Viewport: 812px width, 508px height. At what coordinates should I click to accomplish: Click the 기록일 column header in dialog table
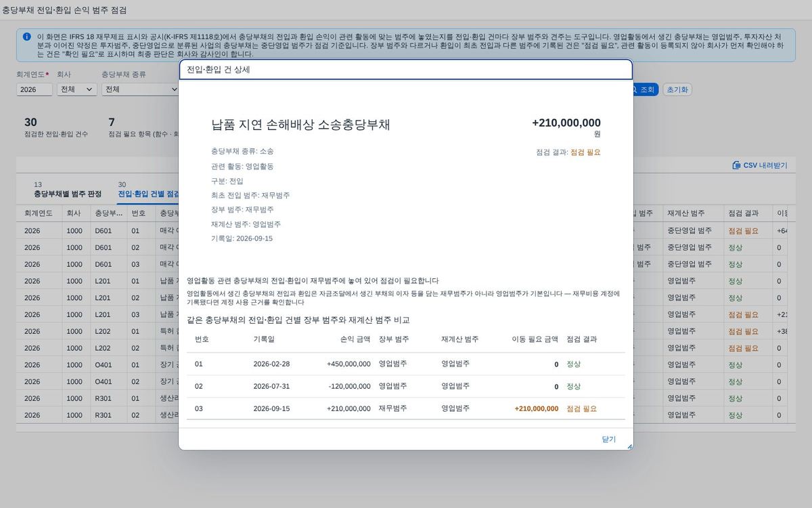point(264,339)
